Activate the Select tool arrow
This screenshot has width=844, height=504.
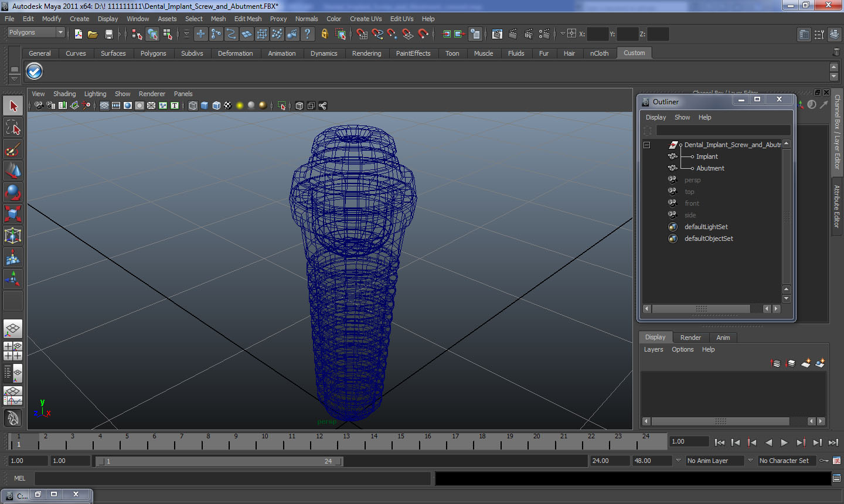coord(13,106)
